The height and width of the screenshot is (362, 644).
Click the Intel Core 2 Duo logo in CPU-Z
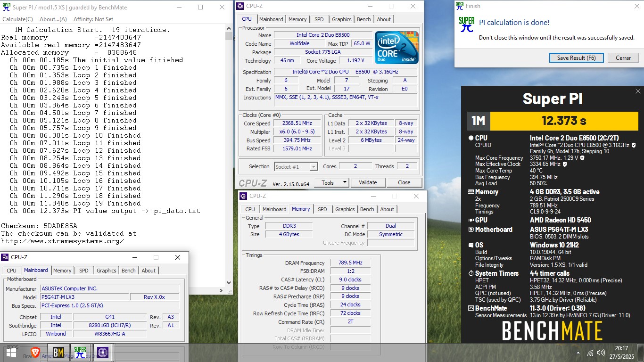pos(396,48)
